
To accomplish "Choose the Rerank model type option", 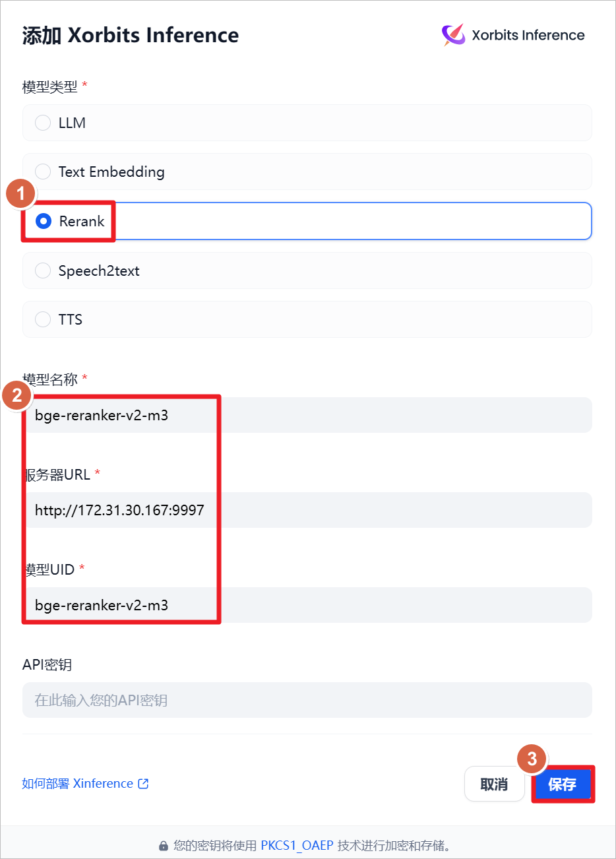I will point(44,221).
